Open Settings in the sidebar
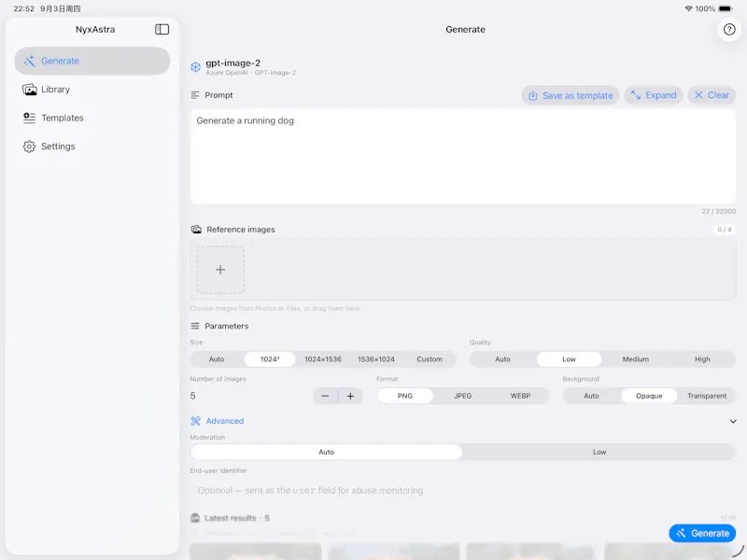Image resolution: width=747 pixels, height=560 pixels. point(92,147)
